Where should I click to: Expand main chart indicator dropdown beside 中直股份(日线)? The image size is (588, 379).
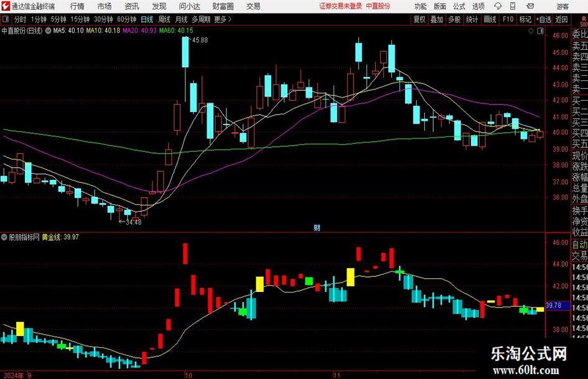[x=48, y=30]
